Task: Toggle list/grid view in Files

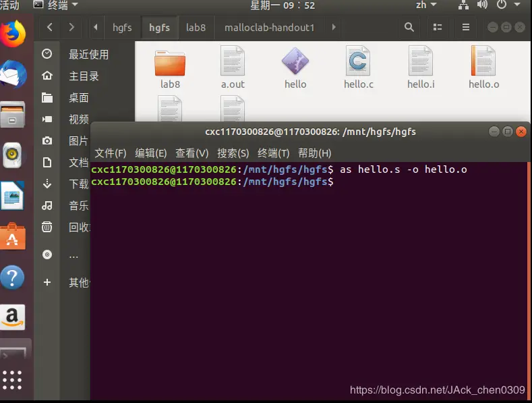Action: [x=438, y=27]
